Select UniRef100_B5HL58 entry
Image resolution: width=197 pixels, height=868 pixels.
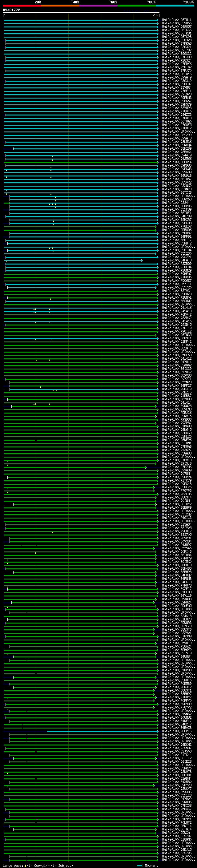tap(176, 355)
